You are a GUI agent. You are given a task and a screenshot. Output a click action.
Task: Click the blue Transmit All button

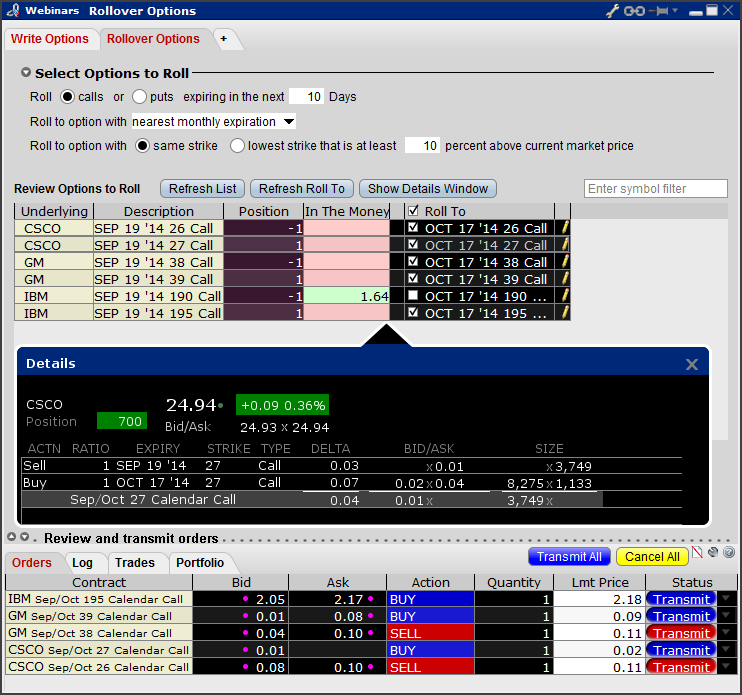point(569,557)
